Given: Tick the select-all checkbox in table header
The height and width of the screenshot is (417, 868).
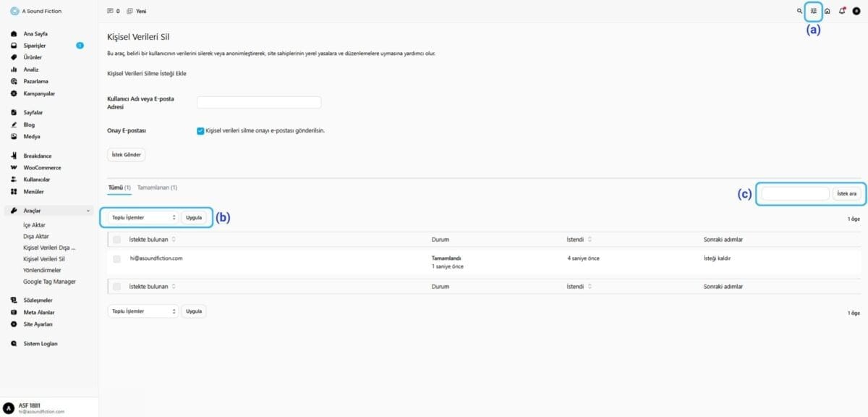Looking at the screenshot, I should coord(117,239).
